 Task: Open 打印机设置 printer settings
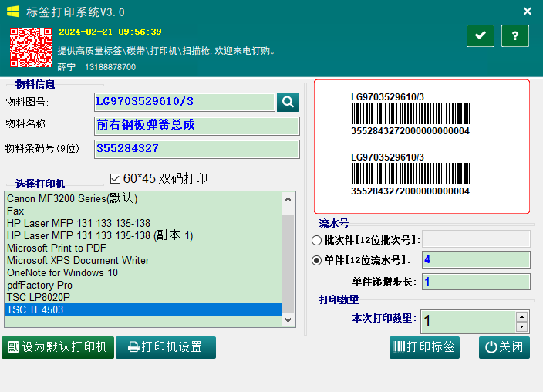click(x=166, y=347)
